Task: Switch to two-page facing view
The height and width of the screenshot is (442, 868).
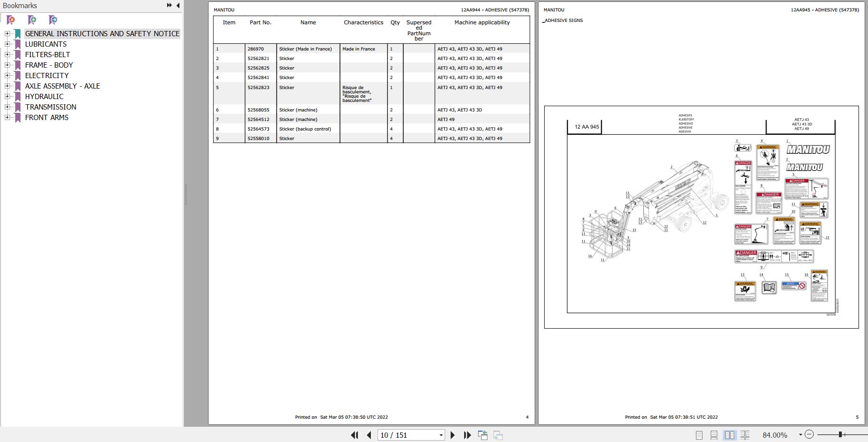Action: coord(729,435)
